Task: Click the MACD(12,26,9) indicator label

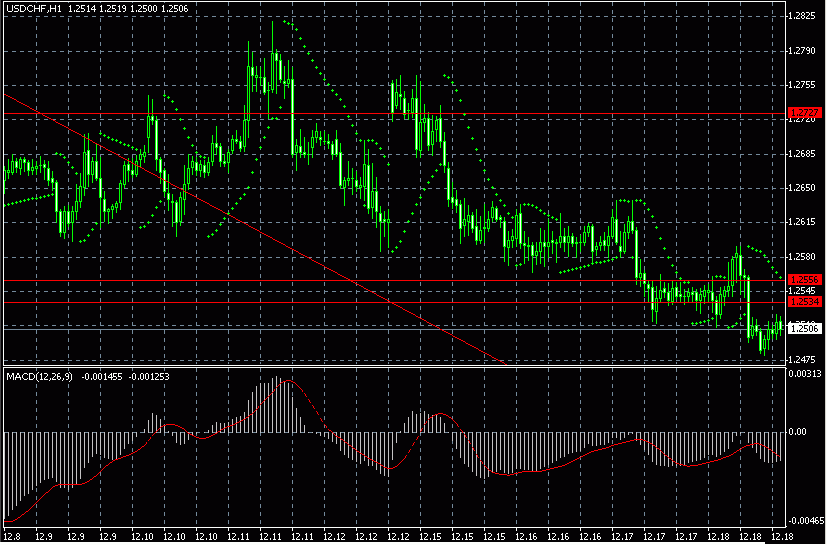Action: 40,377
